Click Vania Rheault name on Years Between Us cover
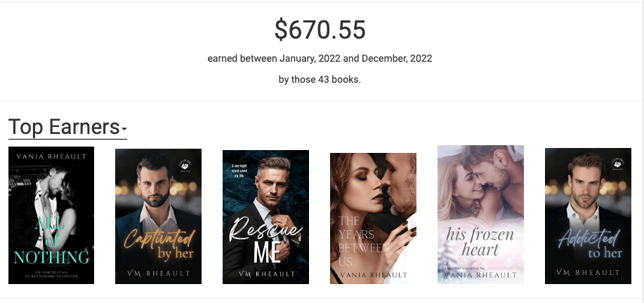Screen dimensions: 644x303 [374, 275]
